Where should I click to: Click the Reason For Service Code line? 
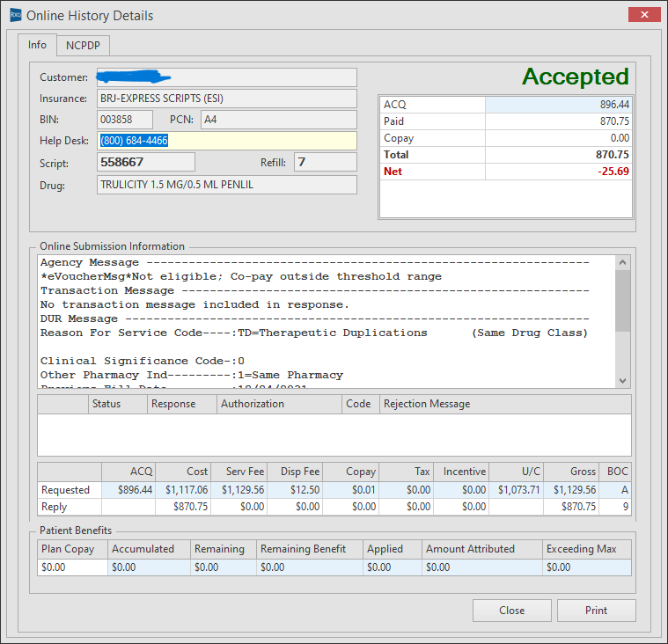click(x=314, y=333)
